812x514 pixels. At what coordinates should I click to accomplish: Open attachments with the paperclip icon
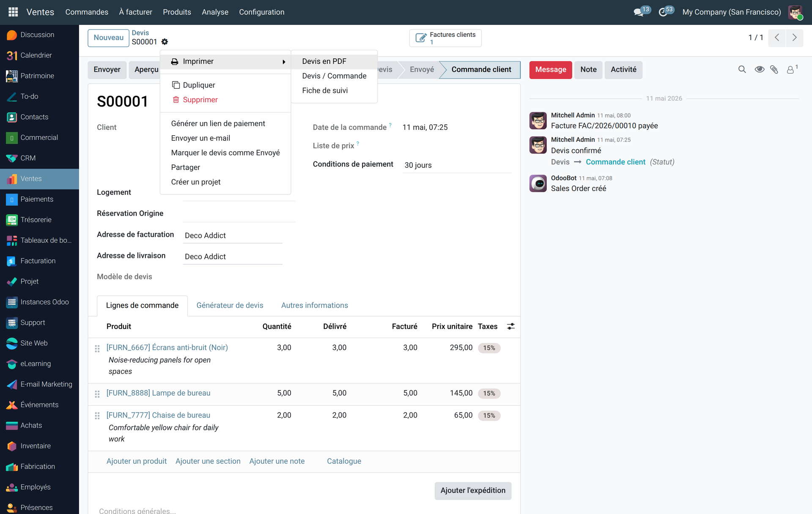click(774, 69)
